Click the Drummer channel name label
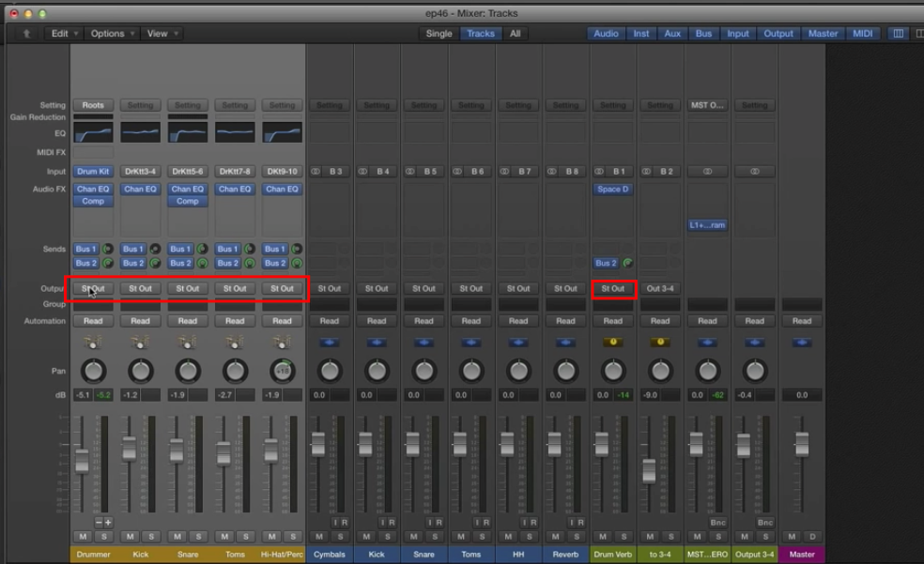The image size is (924, 564). tap(93, 555)
